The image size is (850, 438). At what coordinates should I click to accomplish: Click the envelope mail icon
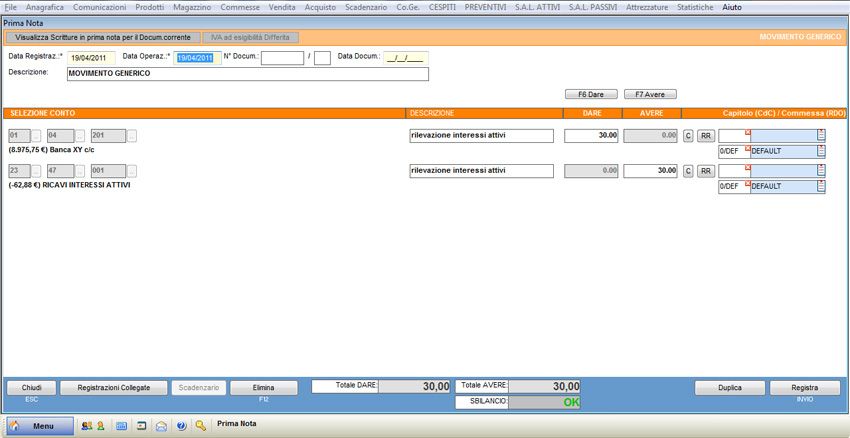tap(161, 426)
